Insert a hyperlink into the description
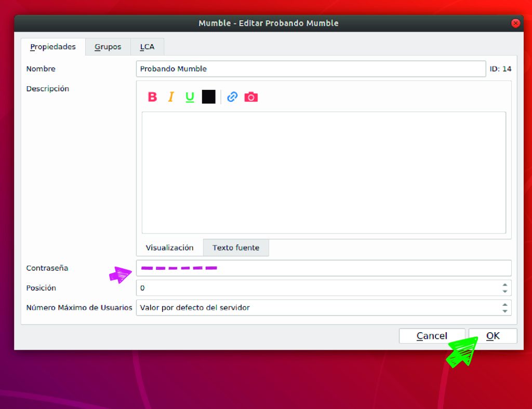Image resolution: width=532 pixels, height=409 pixels. point(232,97)
